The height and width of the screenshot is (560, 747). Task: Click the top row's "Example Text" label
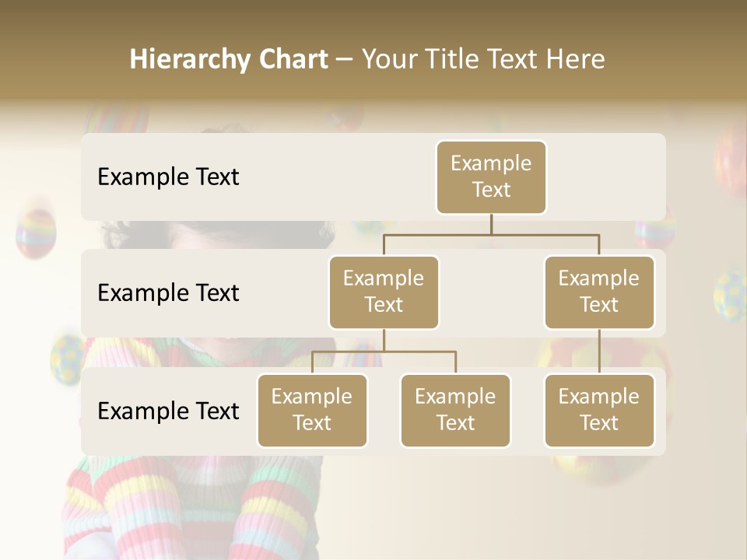pos(168,177)
